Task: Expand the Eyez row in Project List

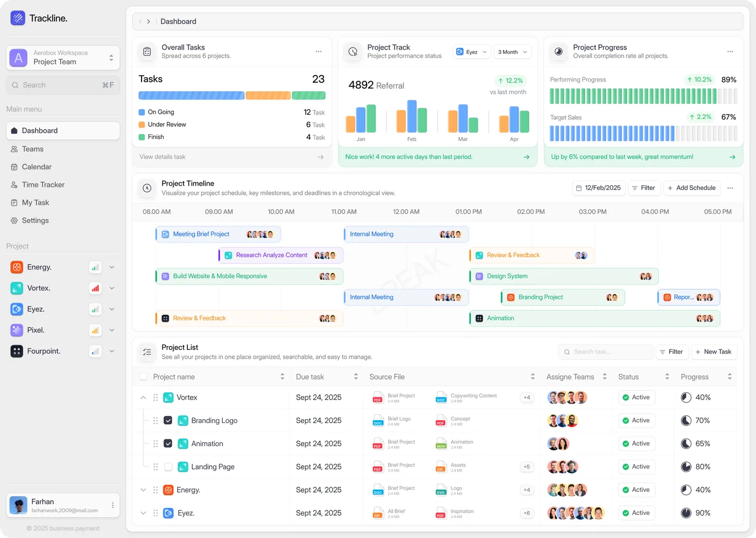Action: point(143,513)
